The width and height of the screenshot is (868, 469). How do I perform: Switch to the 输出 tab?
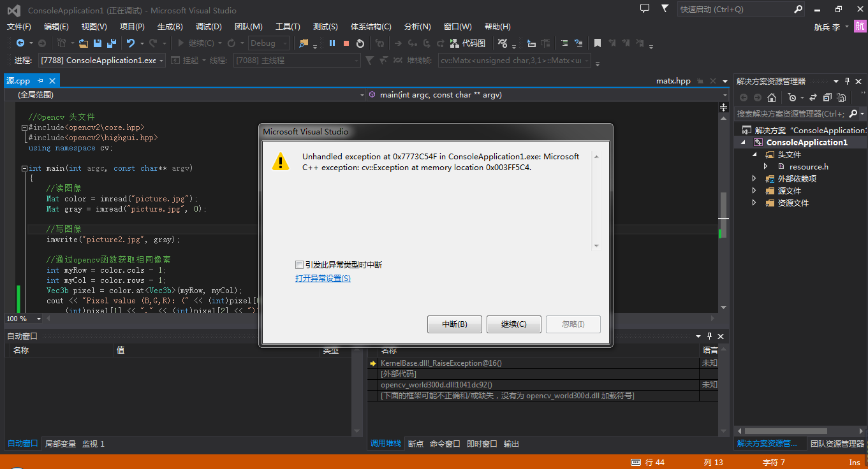pos(511,444)
